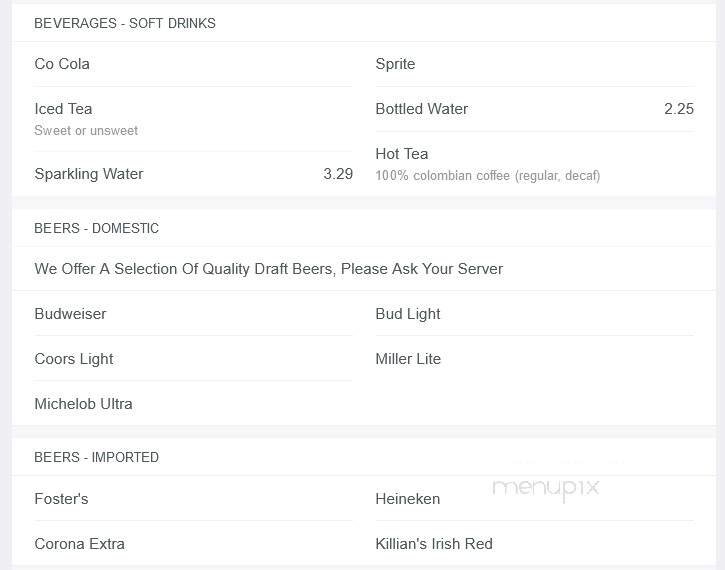Select Heineken from imported beers
This screenshot has height=570, width=725.
407,499
